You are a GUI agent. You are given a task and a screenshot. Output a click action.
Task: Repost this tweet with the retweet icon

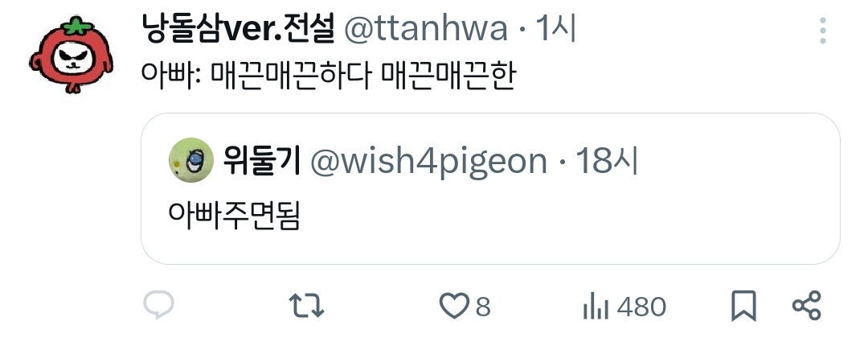pyautogui.click(x=307, y=306)
